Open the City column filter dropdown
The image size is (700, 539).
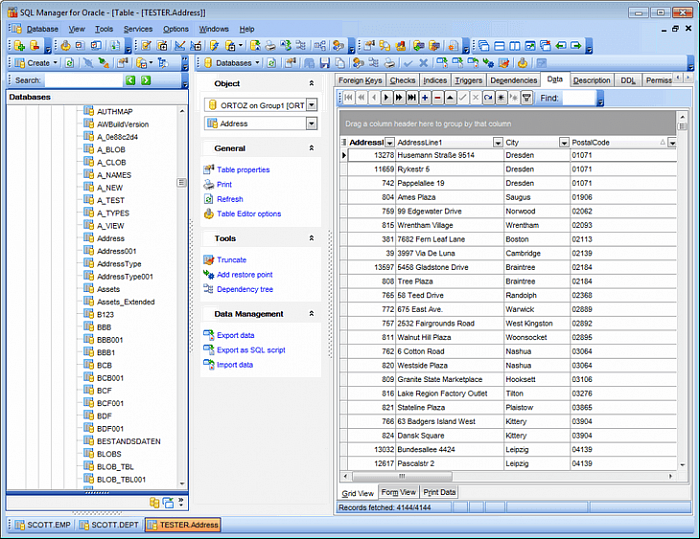[x=564, y=142]
